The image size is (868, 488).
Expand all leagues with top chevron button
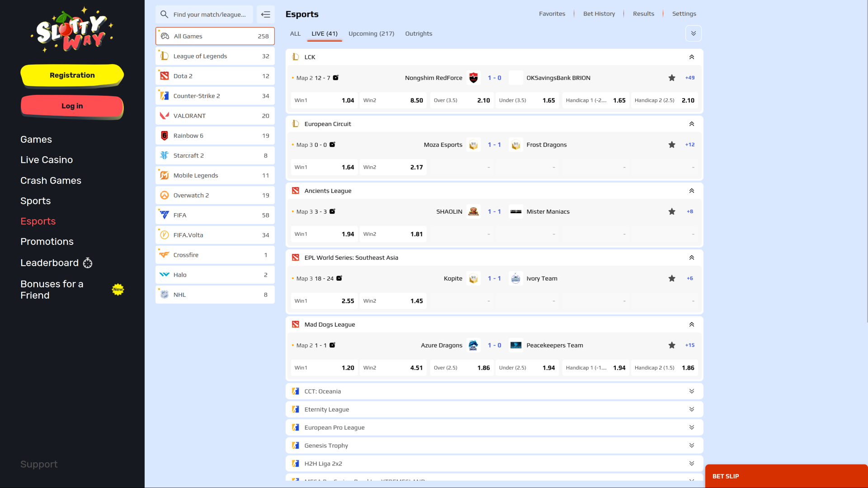point(693,33)
